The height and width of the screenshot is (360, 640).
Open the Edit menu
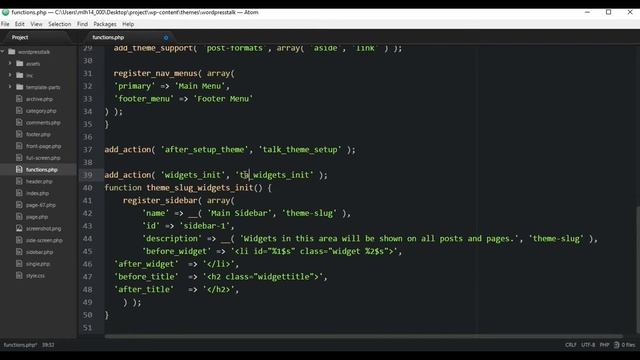(x=20, y=24)
